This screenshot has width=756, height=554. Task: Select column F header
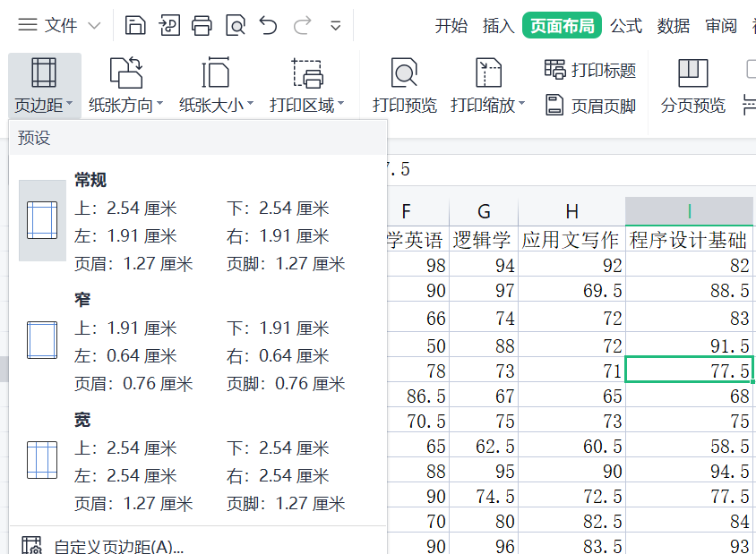tap(418, 211)
